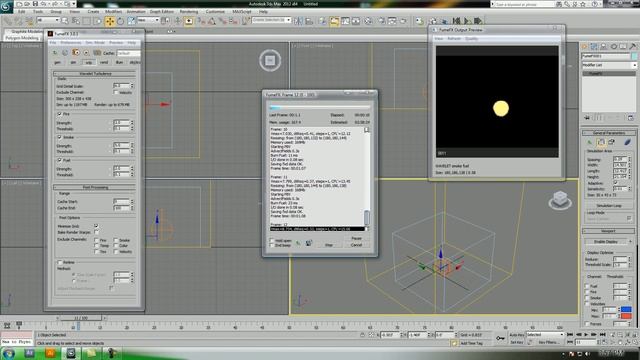This screenshot has height=360, width=640.
Task: Collapse the General Parameters rollout
Action: [x=609, y=133]
